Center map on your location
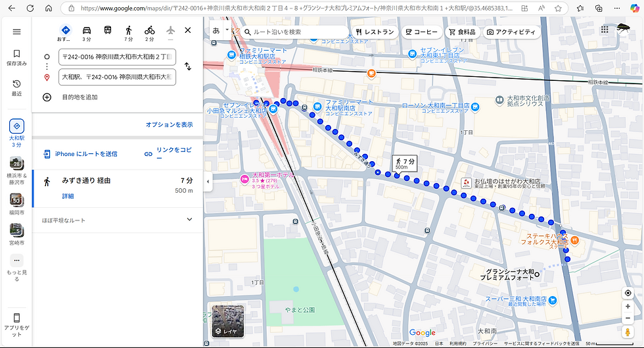The width and height of the screenshot is (644, 348). (x=628, y=293)
